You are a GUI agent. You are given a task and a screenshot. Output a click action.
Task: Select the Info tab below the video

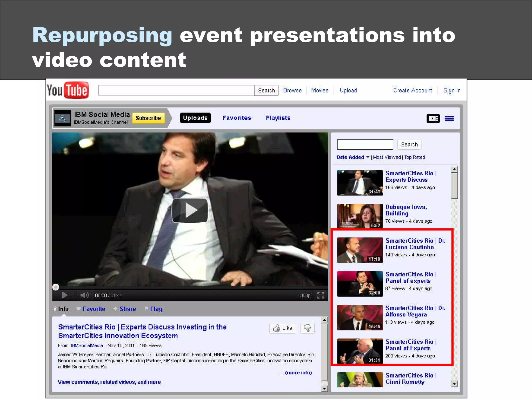(61, 309)
